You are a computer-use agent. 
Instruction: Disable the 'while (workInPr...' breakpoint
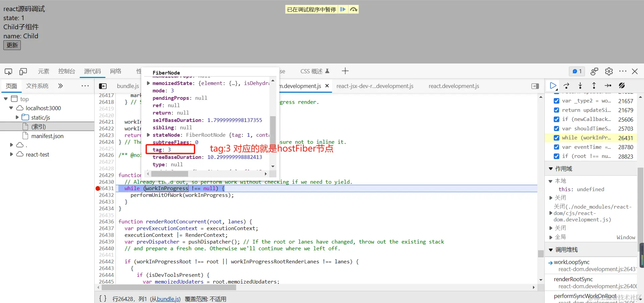(556, 138)
